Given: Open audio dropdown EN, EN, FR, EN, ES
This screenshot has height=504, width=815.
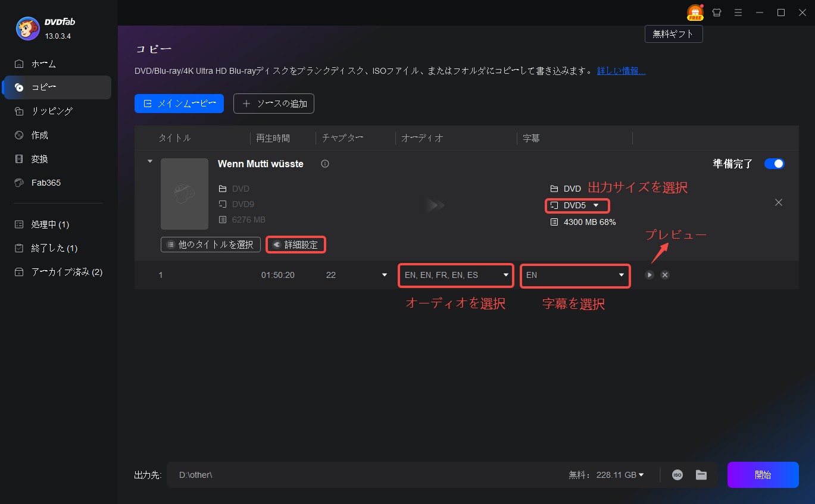Looking at the screenshot, I should point(456,275).
